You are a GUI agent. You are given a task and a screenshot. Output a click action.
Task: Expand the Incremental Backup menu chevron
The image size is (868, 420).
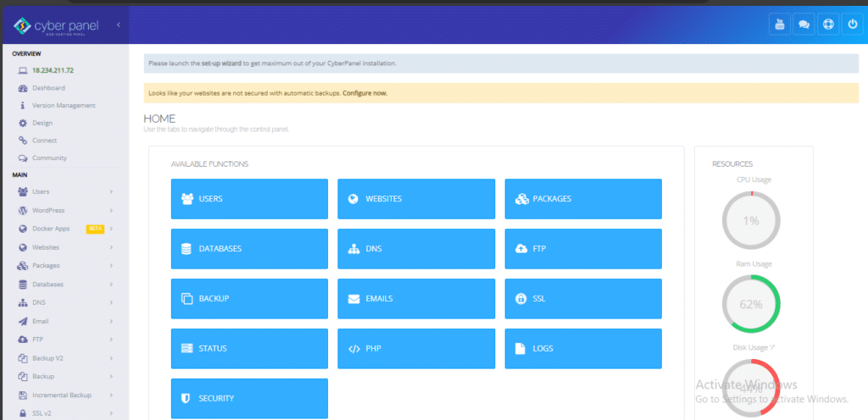point(111,395)
